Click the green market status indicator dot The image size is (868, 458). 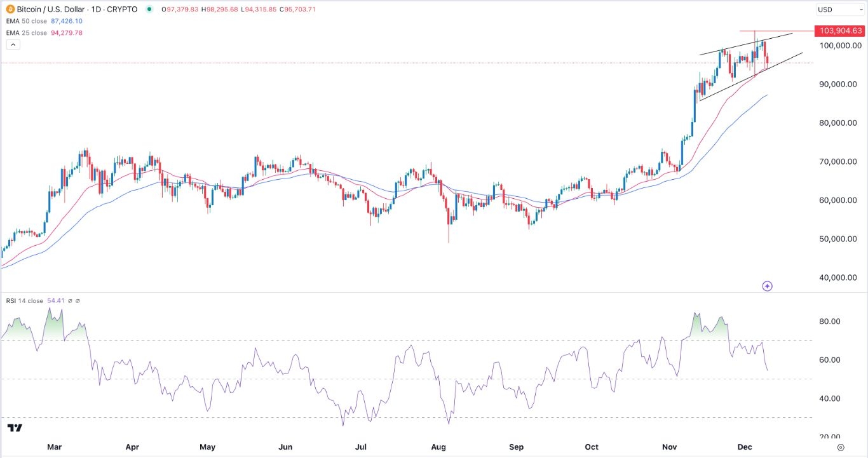(x=149, y=10)
